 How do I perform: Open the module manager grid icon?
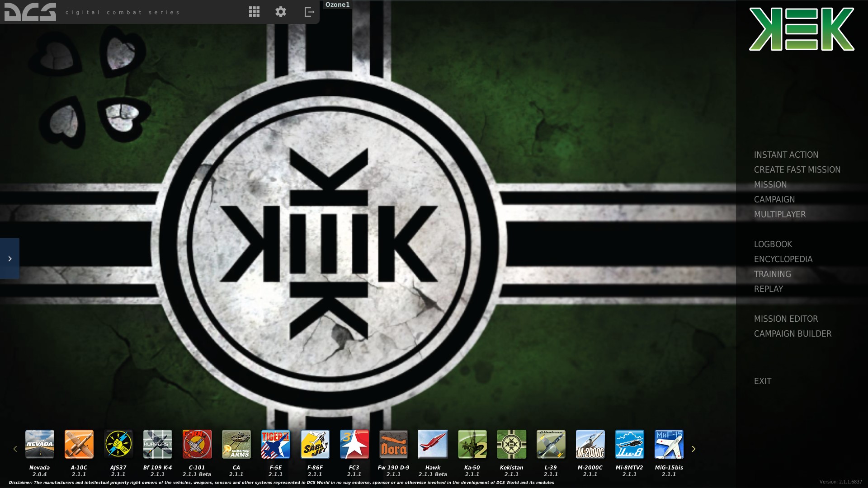coord(254,12)
